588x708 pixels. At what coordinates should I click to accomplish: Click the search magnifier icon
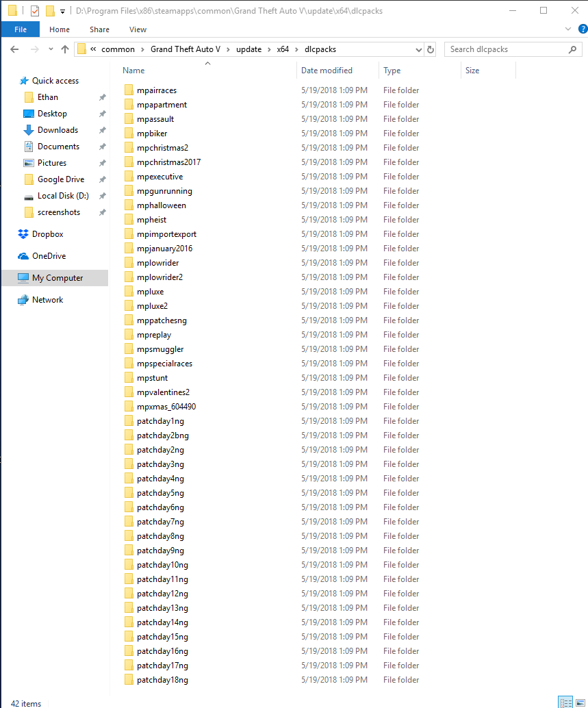point(572,49)
